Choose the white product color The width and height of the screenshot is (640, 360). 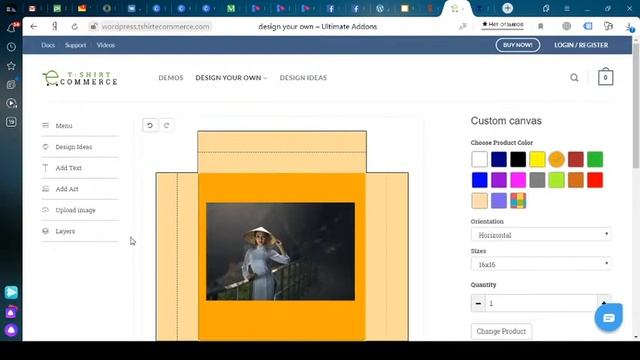coord(479,159)
